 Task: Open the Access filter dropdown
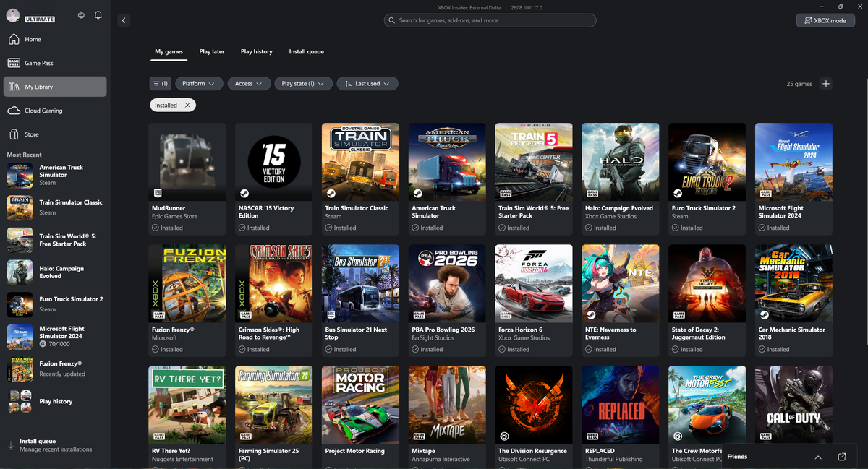[x=249, y=84]
